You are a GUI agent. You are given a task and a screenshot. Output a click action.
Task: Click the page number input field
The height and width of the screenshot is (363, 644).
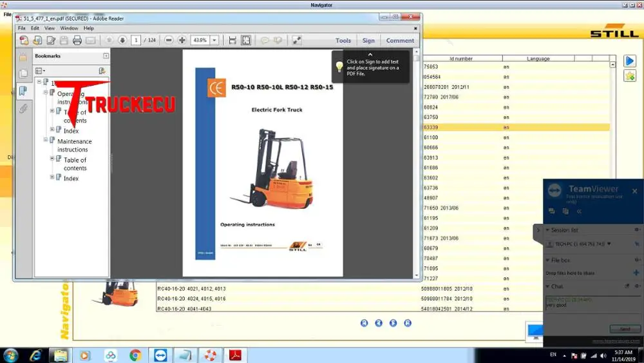coord(135,40)
